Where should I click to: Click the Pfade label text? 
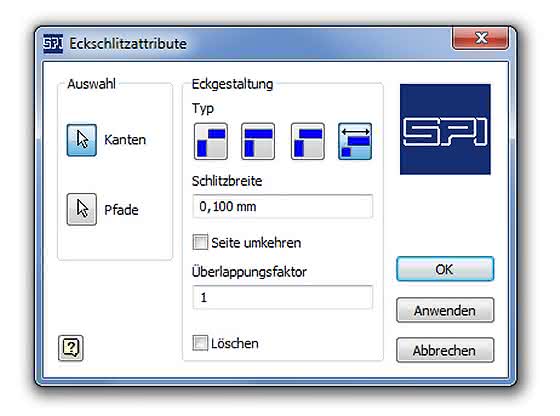(x=121, y=210)
